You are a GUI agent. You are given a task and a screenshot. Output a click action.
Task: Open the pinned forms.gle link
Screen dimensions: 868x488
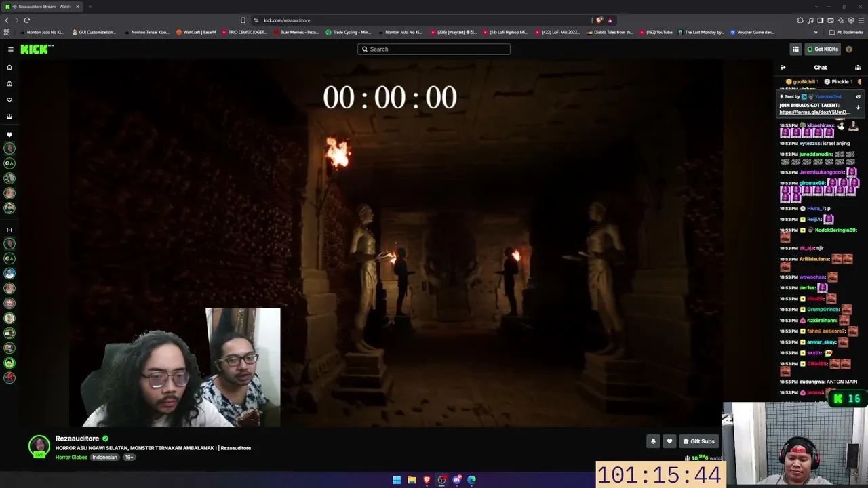click(x=814, y=113)
